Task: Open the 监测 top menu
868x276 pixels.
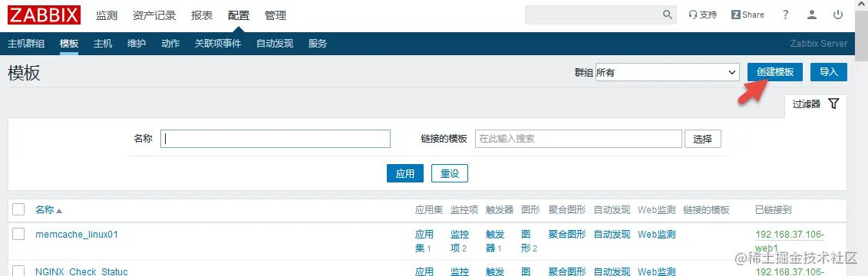Action: (x=107, y=15)
